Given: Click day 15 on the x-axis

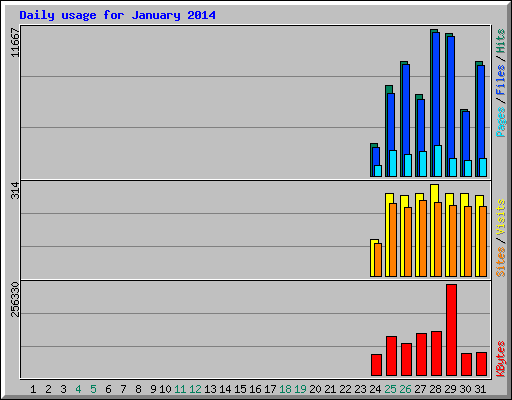Looking at the screenshot, I should [240, 389].
